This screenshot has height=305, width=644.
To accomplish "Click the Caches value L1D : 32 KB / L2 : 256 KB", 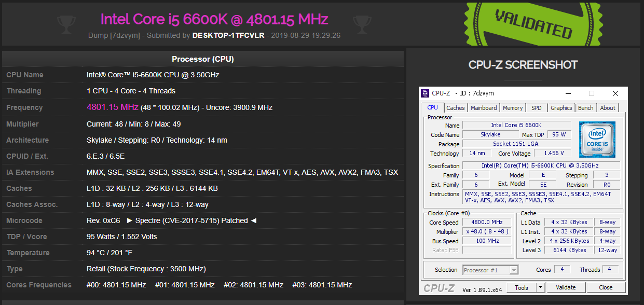I will (152, 188).
